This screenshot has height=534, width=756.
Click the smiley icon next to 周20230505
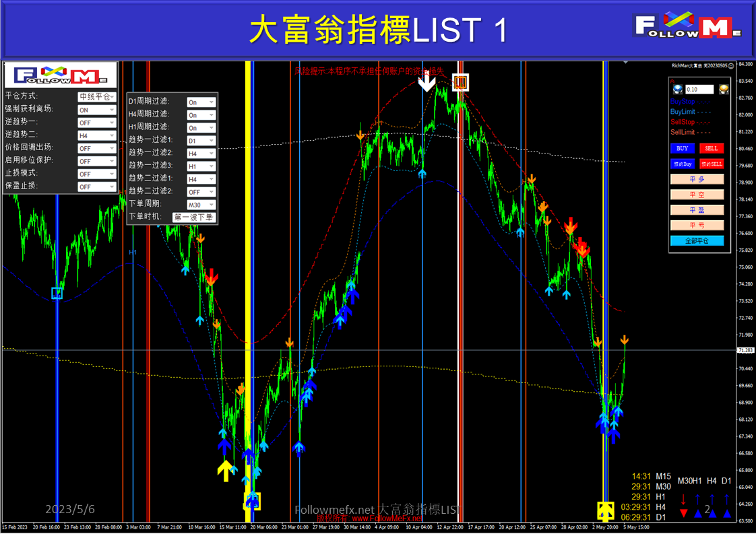[732, 65]
